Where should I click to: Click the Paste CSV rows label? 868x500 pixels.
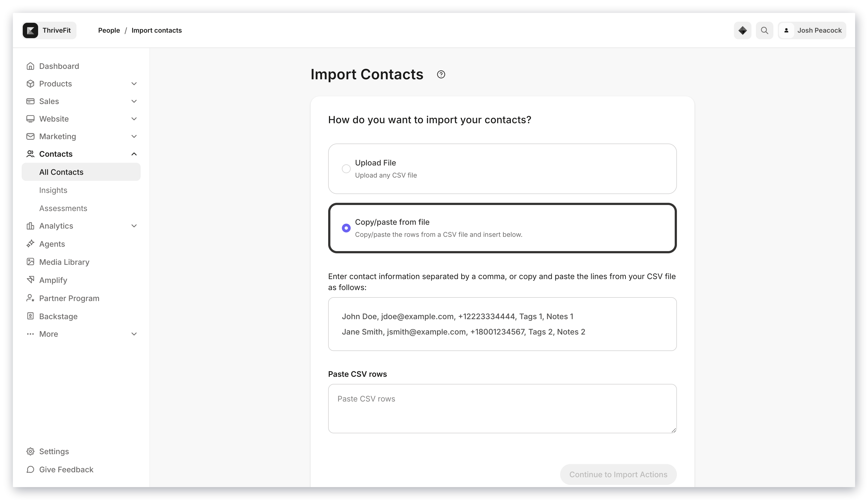[x=357, y=374]
